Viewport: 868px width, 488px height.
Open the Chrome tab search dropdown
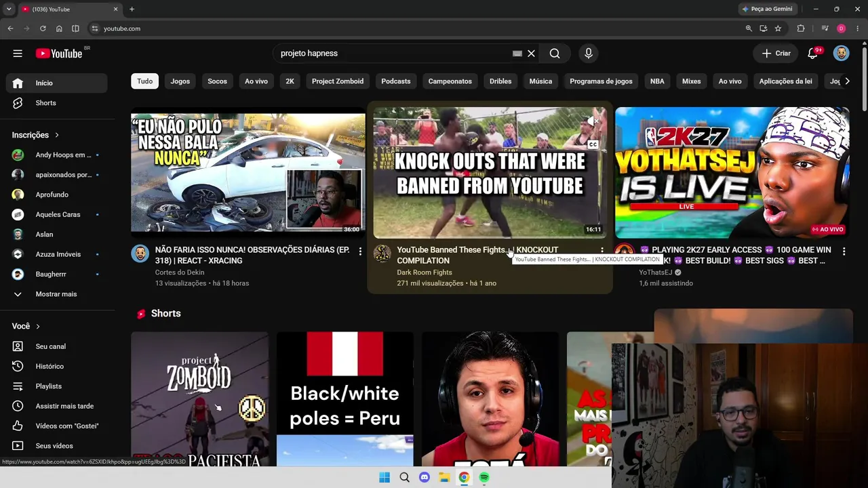[x=8, y=9]
